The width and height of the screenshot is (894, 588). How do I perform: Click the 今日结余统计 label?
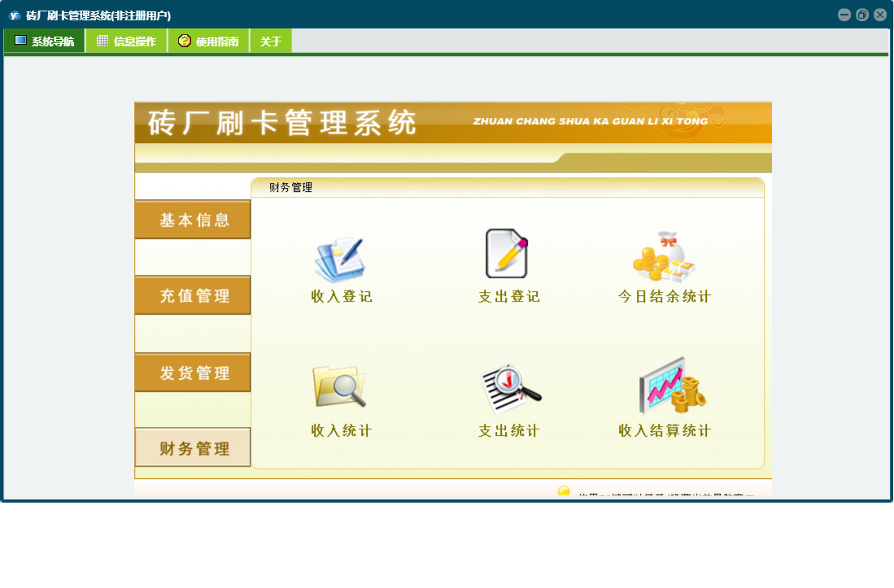[665, 296]
